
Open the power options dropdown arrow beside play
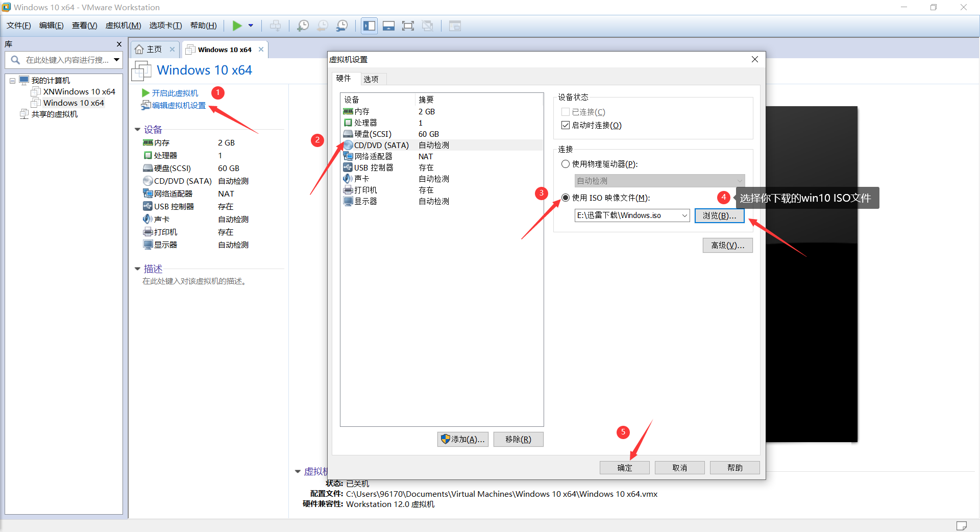click(x=251, y=26)
